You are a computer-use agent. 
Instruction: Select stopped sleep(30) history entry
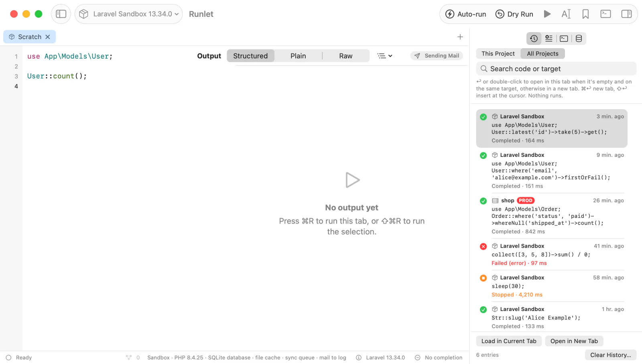tap(552, 286)
